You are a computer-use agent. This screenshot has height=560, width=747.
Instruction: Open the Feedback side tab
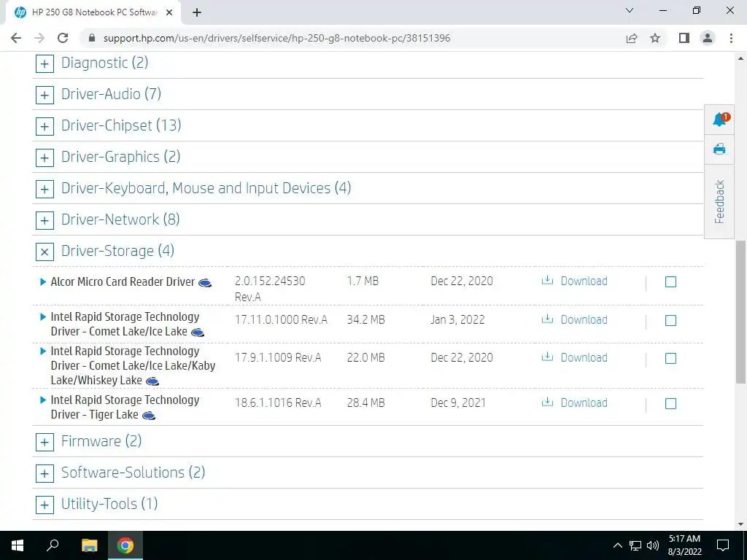(x=719, y=201)
